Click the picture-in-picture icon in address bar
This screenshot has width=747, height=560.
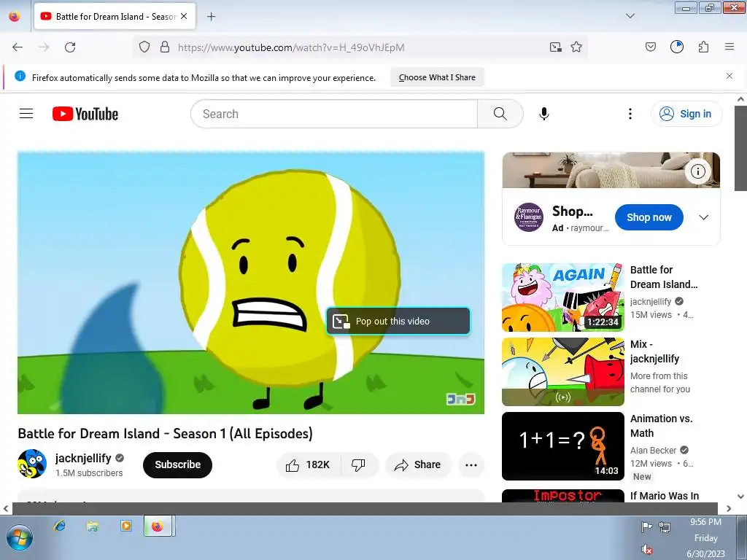coord(555,47)
